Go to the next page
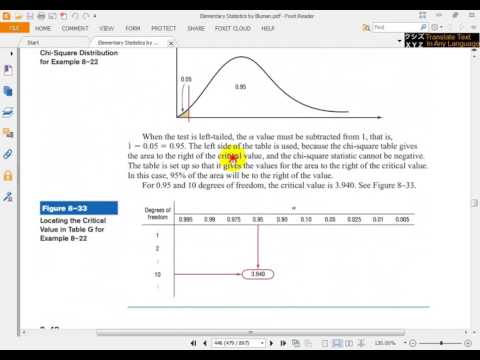 pos(271,343)
